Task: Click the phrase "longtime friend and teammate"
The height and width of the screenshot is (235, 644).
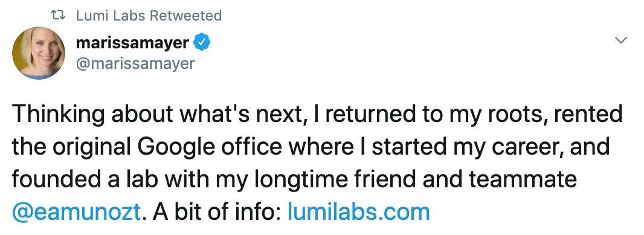Action: click(x=416, y=179)
